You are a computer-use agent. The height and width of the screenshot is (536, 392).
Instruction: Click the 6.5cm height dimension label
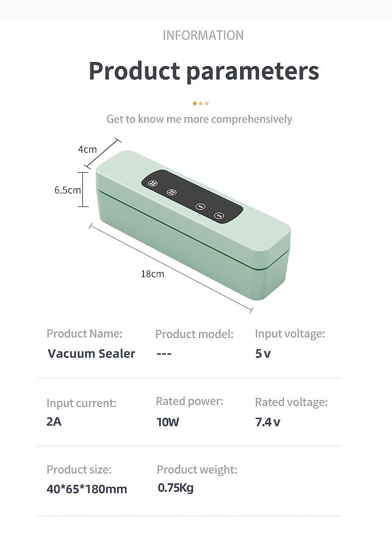pos(67,190)
